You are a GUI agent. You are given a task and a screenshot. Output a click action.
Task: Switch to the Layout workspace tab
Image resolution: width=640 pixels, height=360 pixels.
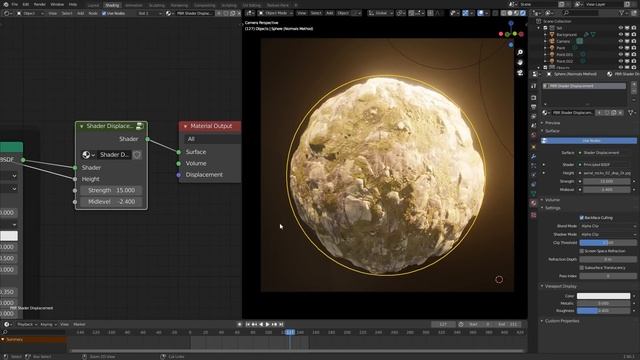(93, 5)
